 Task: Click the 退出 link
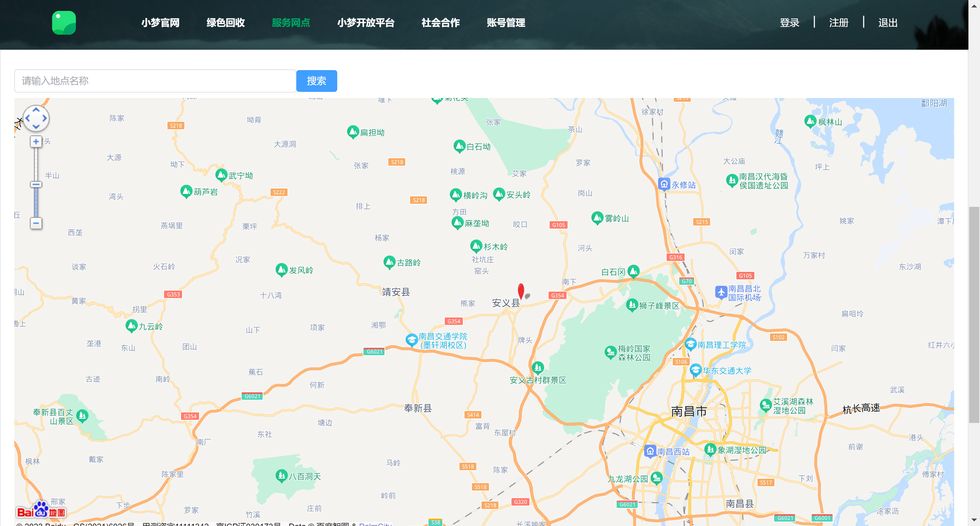887,23
